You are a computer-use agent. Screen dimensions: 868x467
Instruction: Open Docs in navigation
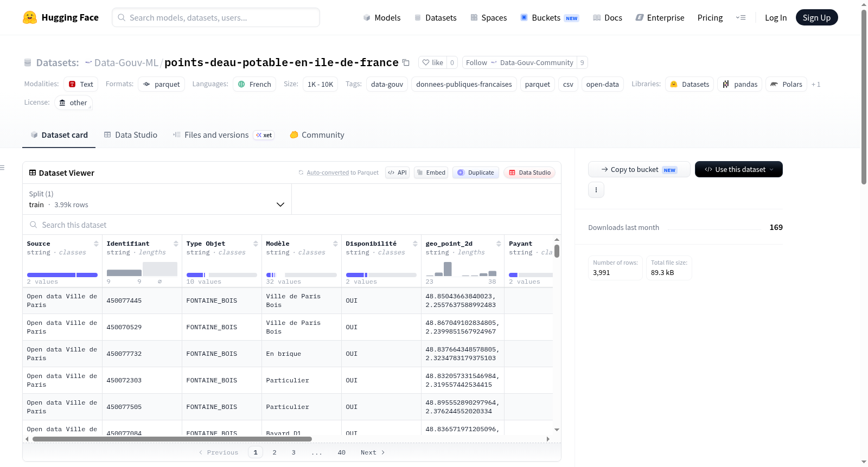[608, 17]
